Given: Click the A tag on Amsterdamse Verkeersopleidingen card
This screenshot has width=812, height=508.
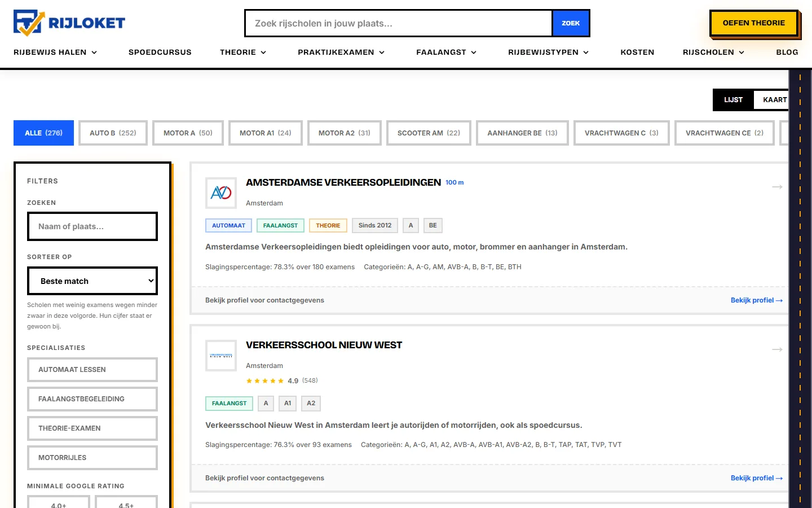Looking at the screenshot, I should coord(411,226).
